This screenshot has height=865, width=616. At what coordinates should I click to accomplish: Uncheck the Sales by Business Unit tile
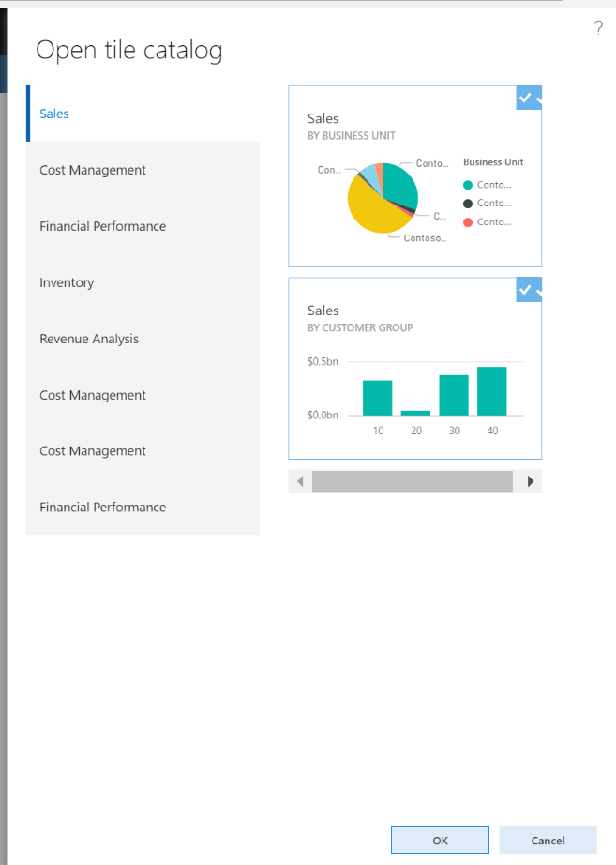tap(528, 99)
